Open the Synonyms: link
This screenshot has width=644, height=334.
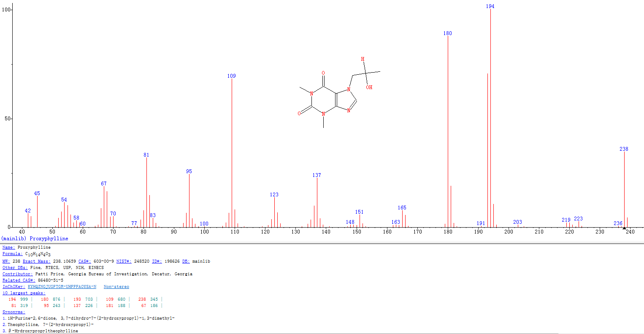pos(14,312)
